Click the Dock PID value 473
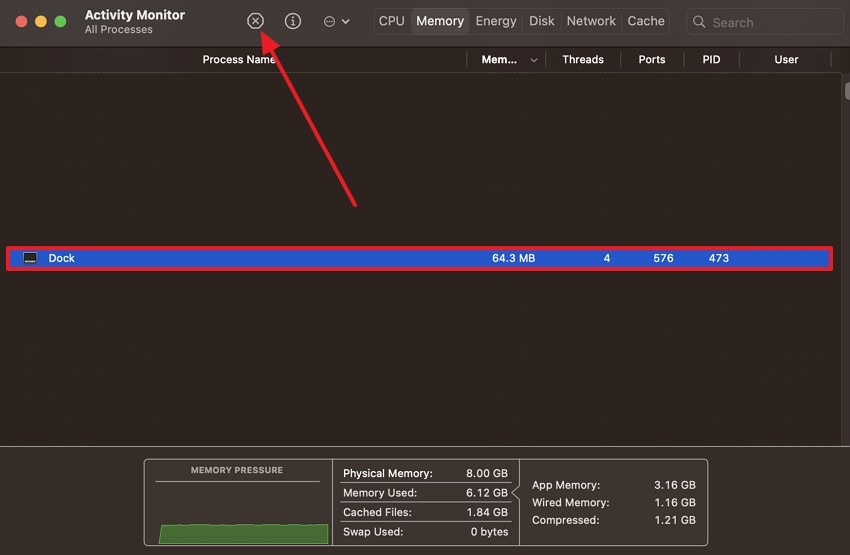Image resolution: width=850 pixels, height=555 pixels. tap(719, 259)
